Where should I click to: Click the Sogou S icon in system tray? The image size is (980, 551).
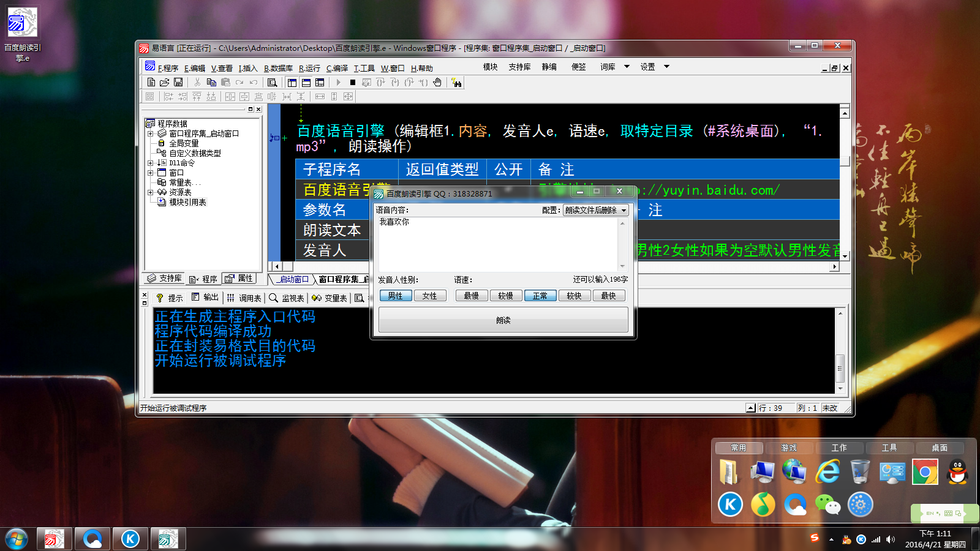tap(815, 538)
